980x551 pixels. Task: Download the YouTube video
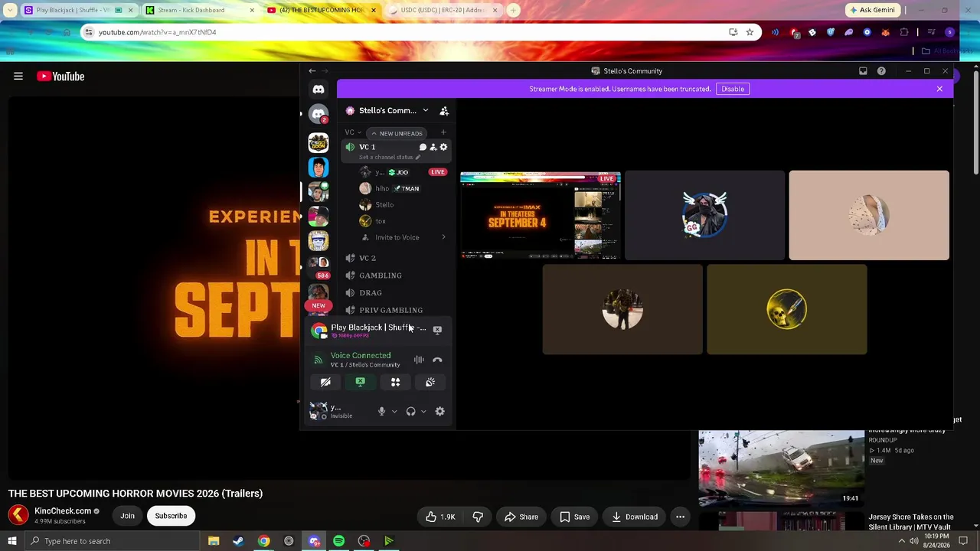coord(635,517)
